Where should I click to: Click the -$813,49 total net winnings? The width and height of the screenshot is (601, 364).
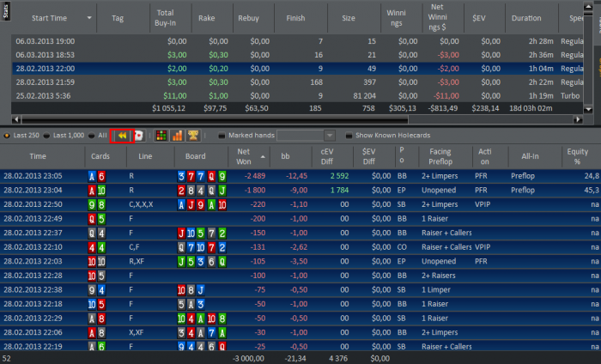click(x=443, y=108)
